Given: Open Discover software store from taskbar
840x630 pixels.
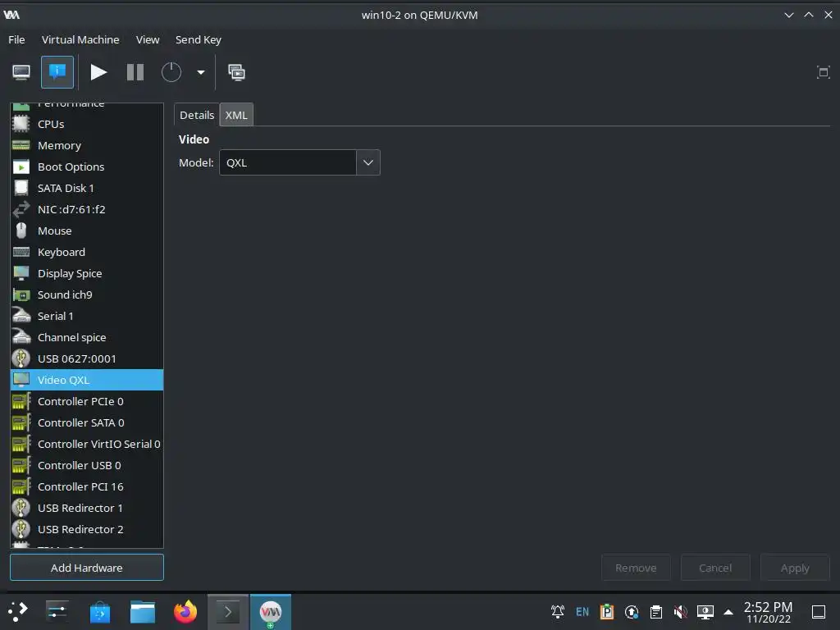Looking at the screenshot, I should [x=99, y=611].
